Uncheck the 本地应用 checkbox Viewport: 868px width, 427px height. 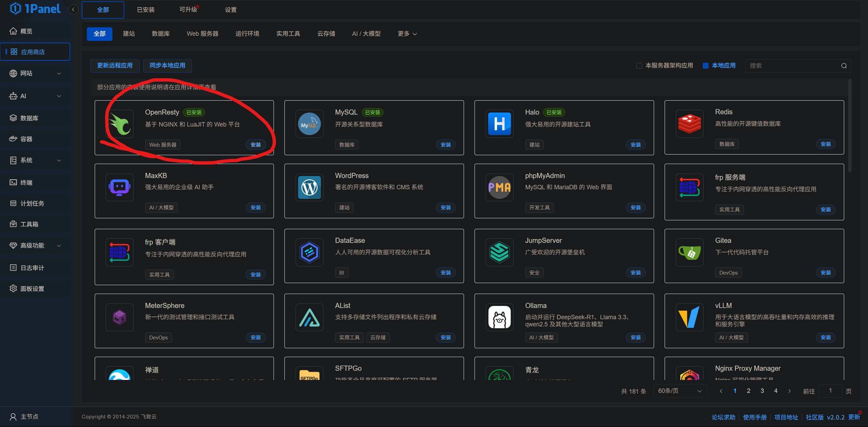click(x=706, y=65)
